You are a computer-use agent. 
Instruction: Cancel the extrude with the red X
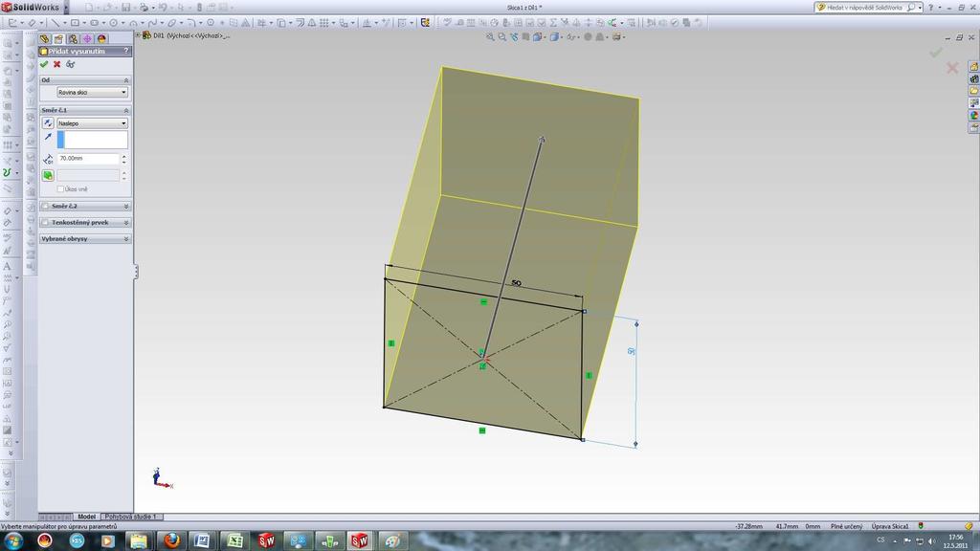tap(56, 64)
